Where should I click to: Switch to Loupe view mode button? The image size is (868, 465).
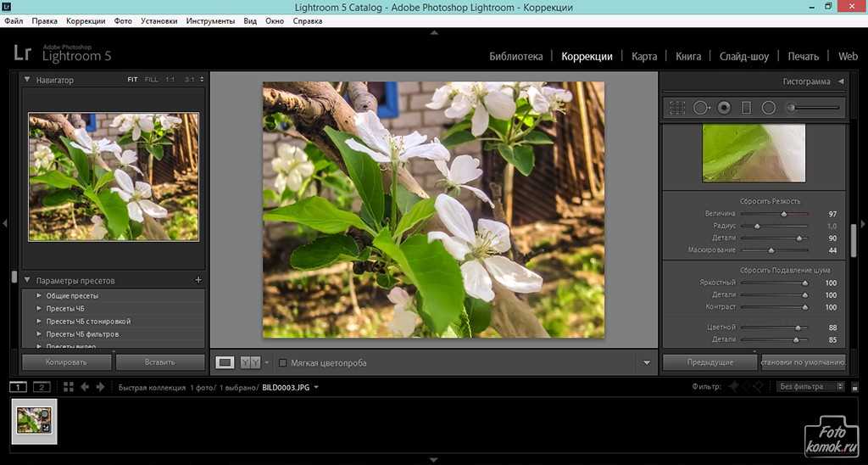[x=225, y=362]
